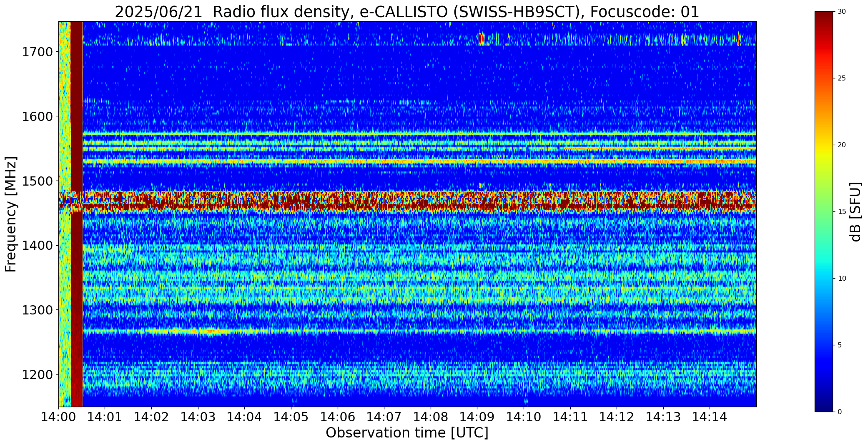Click the colorbar tick label 30
868x445 pixels.
click(x=842, y=12)
